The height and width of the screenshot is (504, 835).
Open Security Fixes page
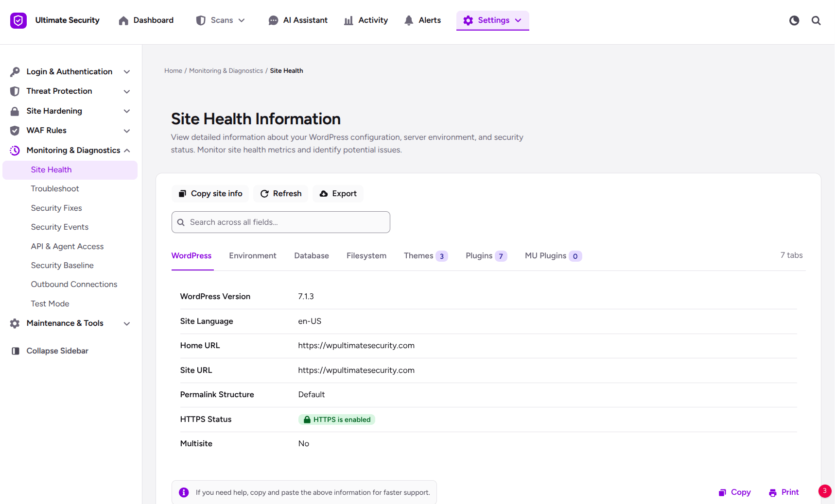coord(56,208)
